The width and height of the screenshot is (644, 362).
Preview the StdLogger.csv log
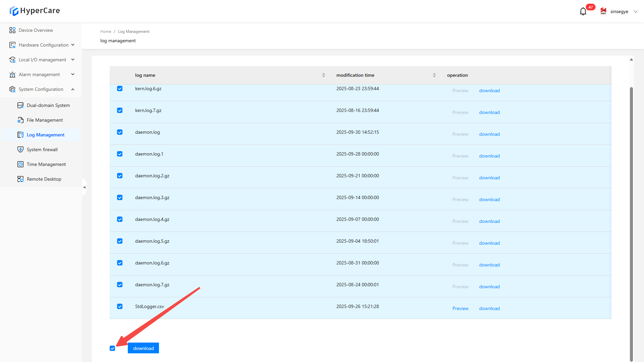(460, 308)
